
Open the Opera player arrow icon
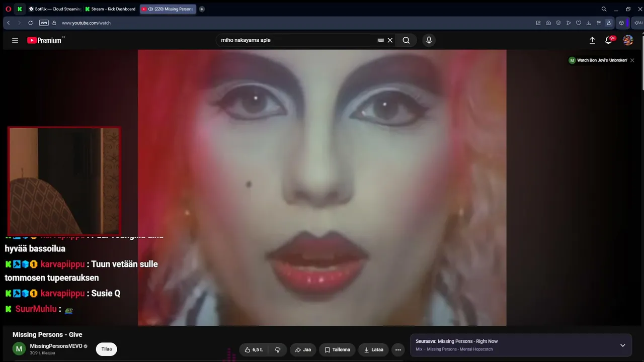569,23
